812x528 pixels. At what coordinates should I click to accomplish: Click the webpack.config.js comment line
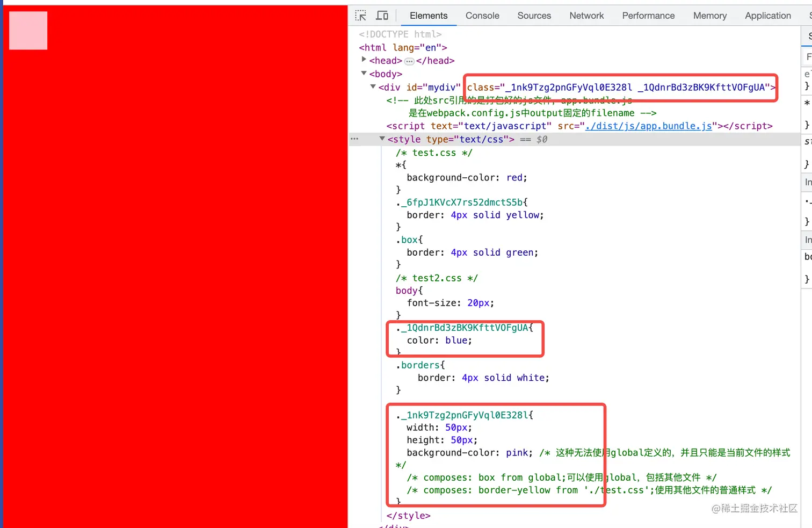pyautogui.click(x=532, y=113)
